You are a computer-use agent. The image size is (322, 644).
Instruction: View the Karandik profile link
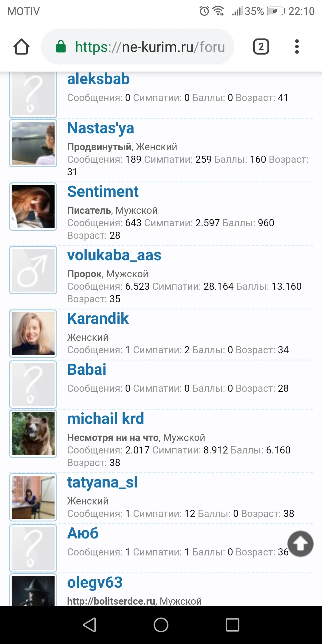coord(98,319)
